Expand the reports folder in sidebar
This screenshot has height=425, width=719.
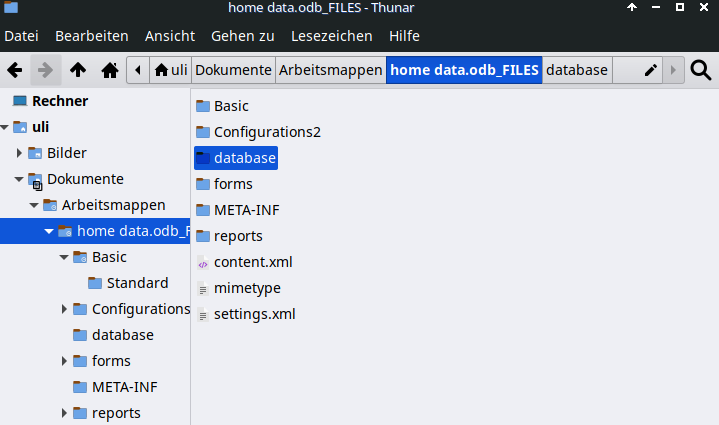65,413
